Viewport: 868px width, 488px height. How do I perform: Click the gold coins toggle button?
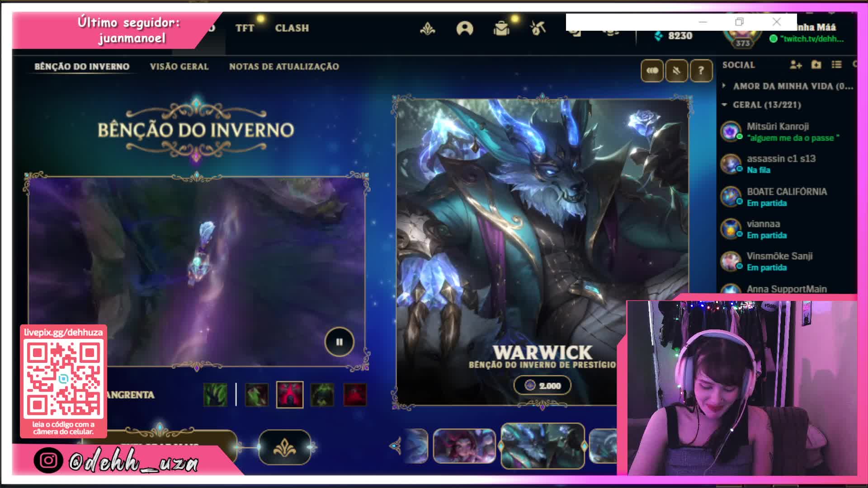652,70
